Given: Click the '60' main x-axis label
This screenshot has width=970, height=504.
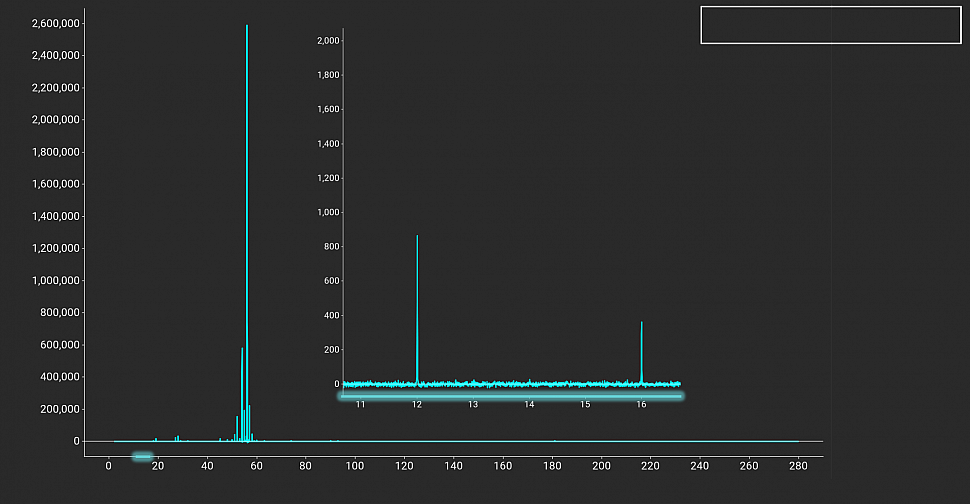Looking at the screenshot, I should 256,466.
